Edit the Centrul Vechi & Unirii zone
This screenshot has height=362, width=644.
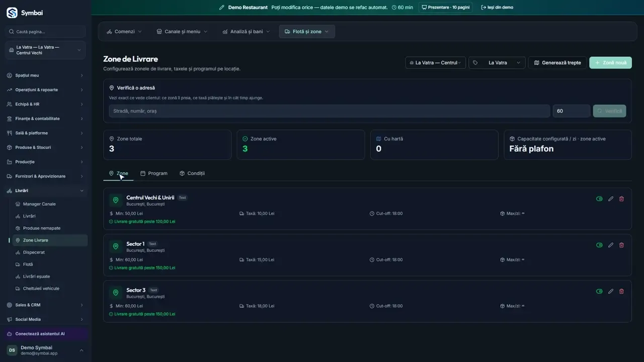tap(611, 199)
